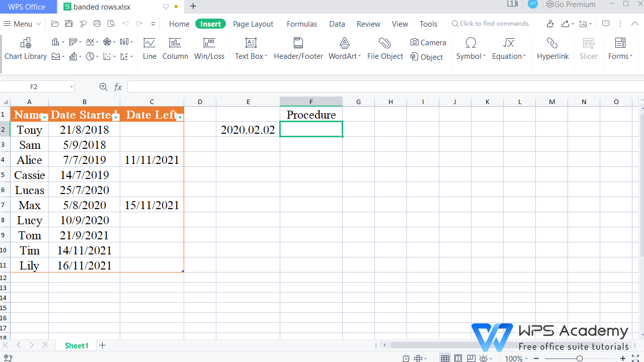Switch to Page Break Preview view

pyautogui.click(x=471, y=358)
